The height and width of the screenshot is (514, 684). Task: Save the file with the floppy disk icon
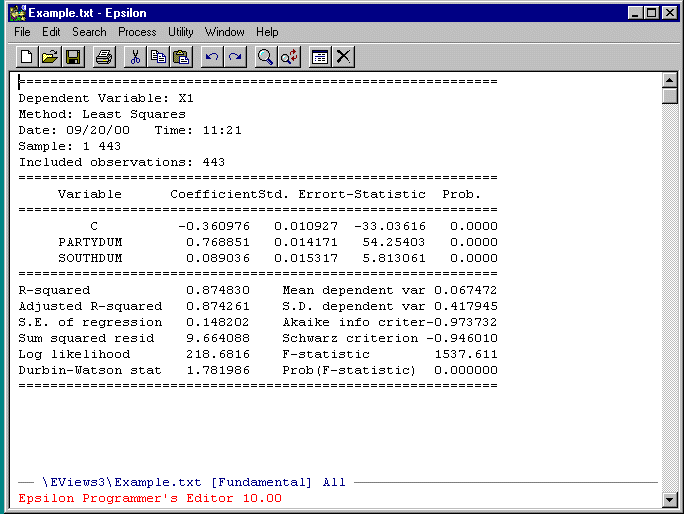click(x=73, y=57)
